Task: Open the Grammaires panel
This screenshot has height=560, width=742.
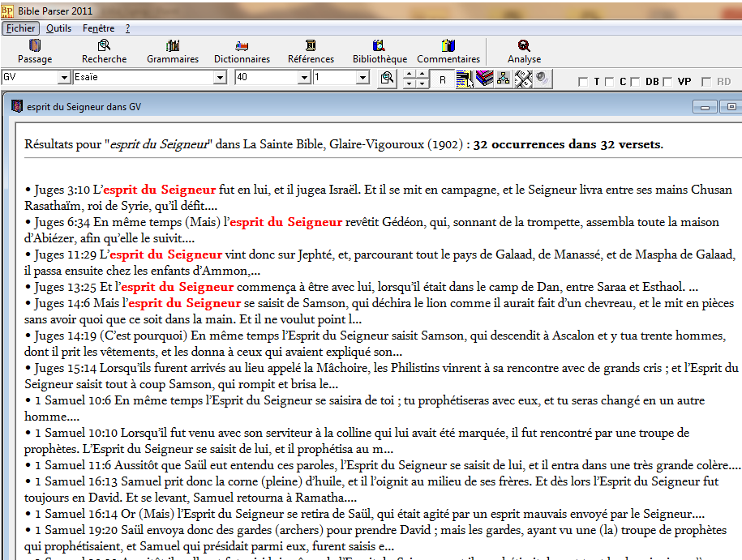Action: coord(173,51)
